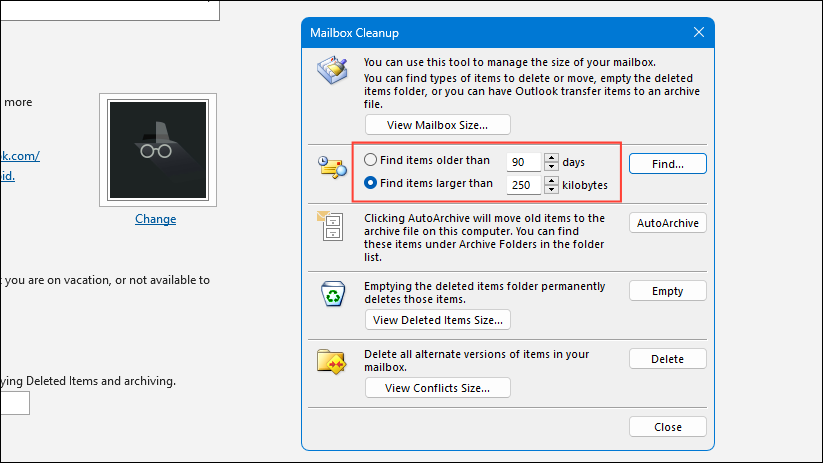Image resolution: width=823 pixels, height=463 pixels.
Task: Decrease the kilobytes value with down arrow
Action: tap(551, 190)
